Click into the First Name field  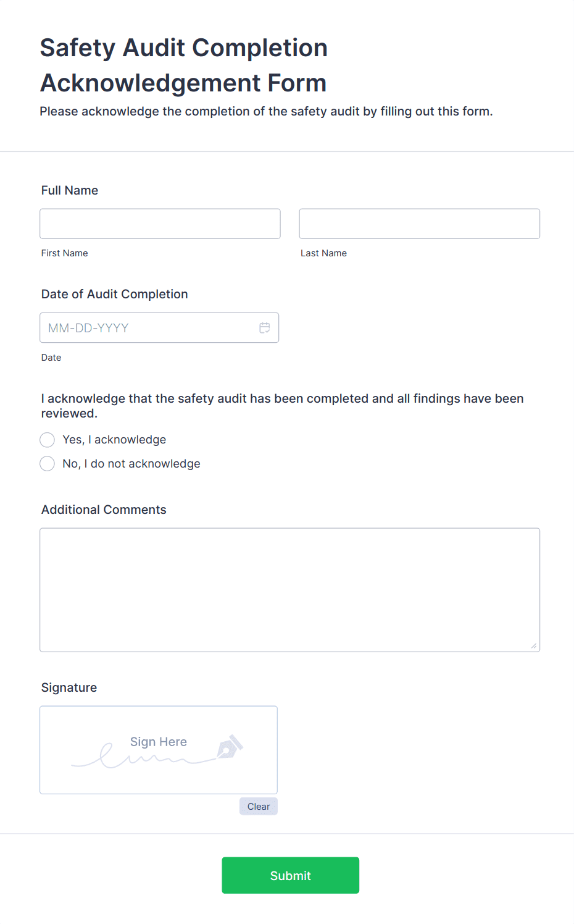pos(159,224)
